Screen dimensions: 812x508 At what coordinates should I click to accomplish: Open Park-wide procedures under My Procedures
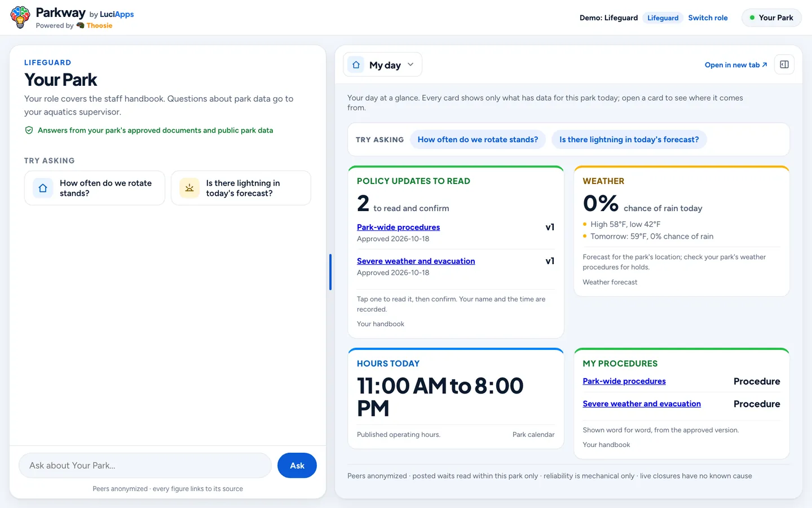[624, 381]
